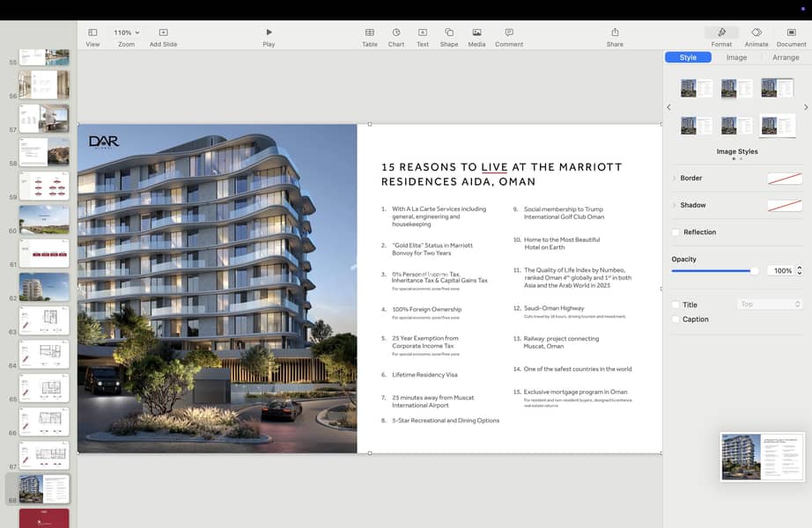The height and width of the screenshot is (528, 812).
Task: Switch to the Style tab
Action: pyautogui.click(x=688, y=57)
